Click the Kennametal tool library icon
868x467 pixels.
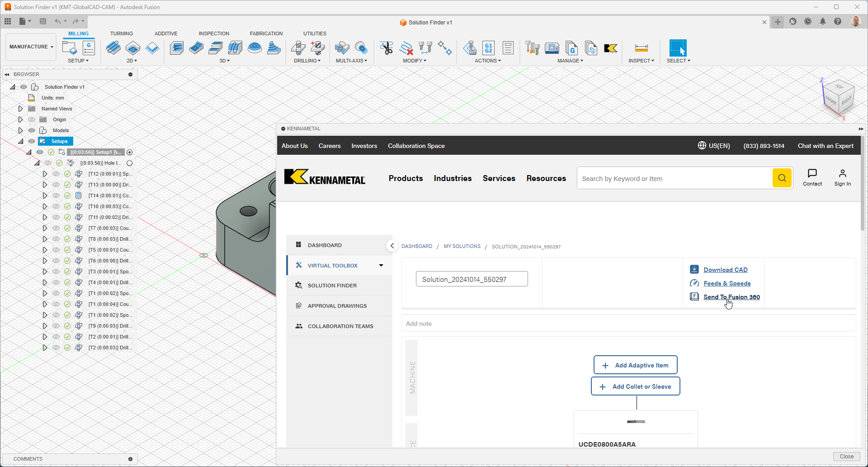pyautogui.click(x=610, y=48)
